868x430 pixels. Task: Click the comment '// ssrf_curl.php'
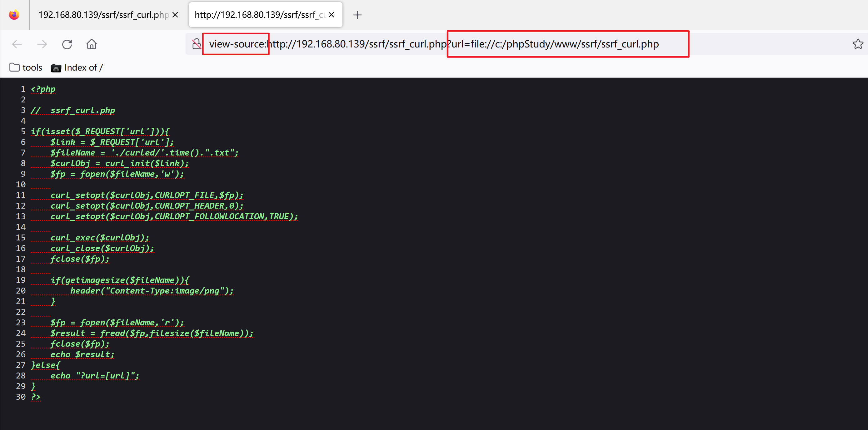coord(73,111)
